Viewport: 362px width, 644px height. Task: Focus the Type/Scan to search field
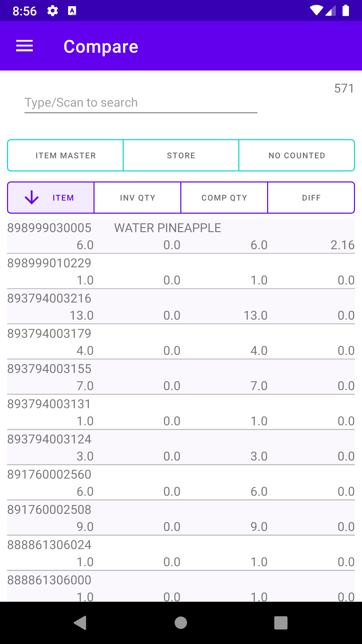click(141, 103)
